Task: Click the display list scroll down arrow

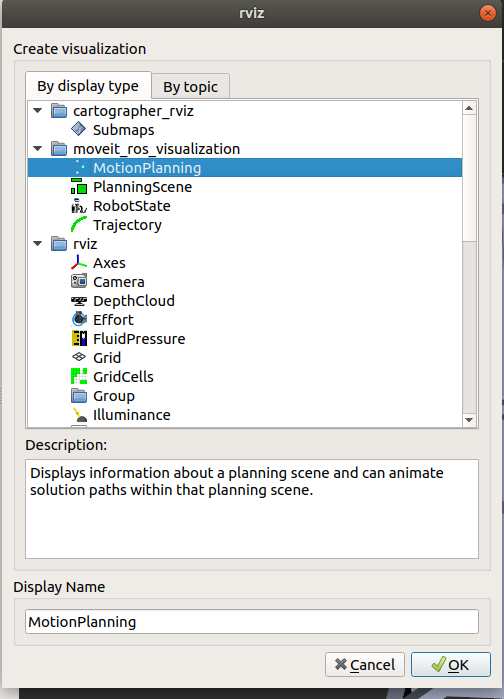Action: point(469,420)
